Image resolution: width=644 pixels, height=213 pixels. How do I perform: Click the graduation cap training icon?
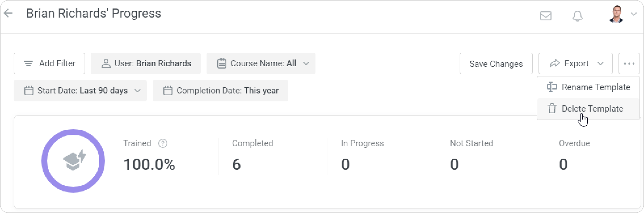[74, 161]
